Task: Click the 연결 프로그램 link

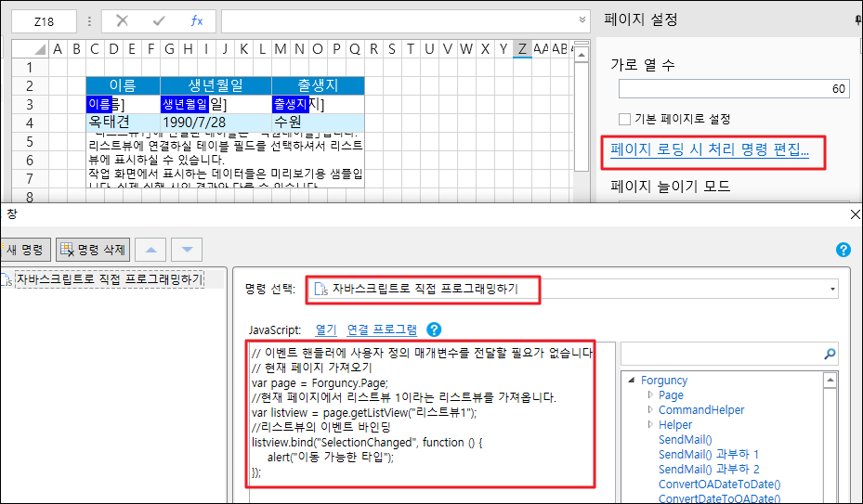Action: coord(382,330)
